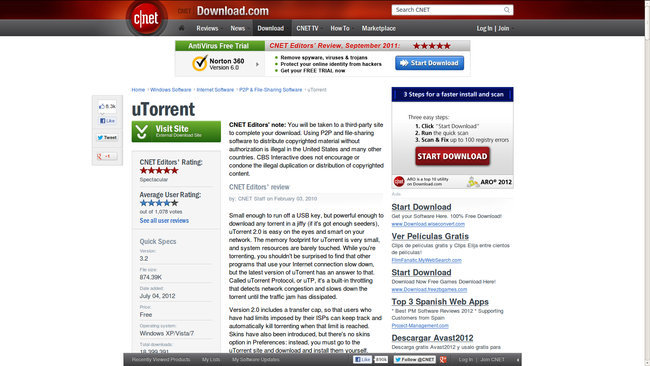The width and height of the screenshot is (650, 366).
Task: Click My Lists in bottom bar
Action: pyautogui.click(x=211, y=359)
